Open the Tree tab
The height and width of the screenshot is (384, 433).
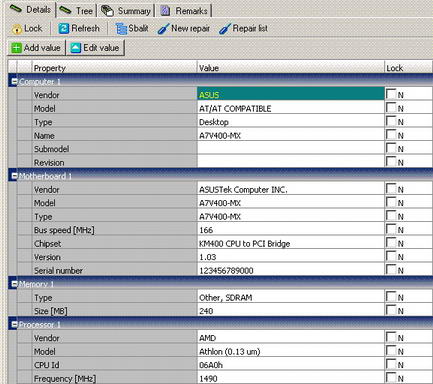[x=77, y=11]
